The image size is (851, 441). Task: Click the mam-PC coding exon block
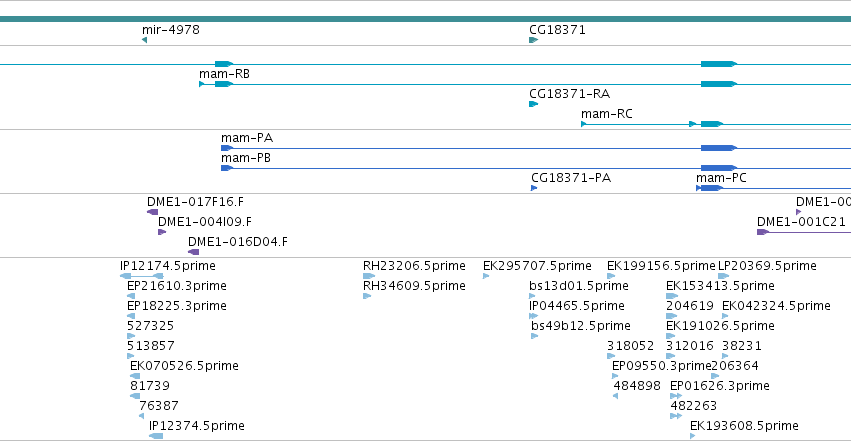(x=712, y=188)
